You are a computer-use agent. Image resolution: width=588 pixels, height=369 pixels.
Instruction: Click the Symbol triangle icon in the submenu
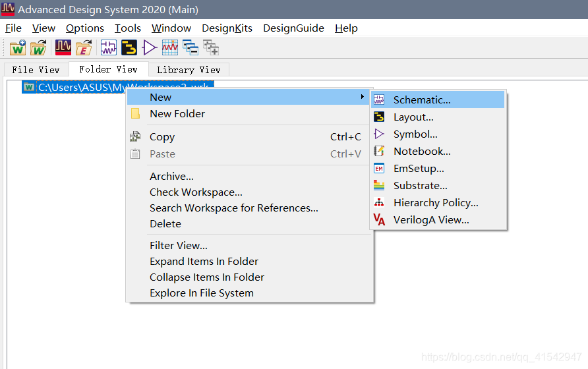(x=379, y=134)
